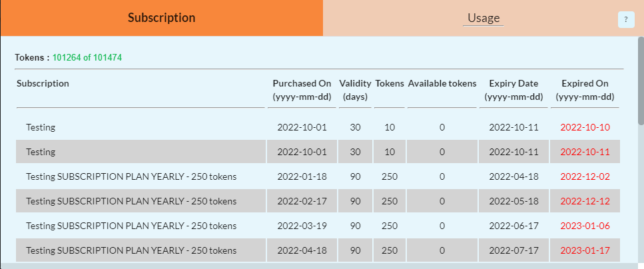Image resolution: width=644 pixels, height=269 pixels.
Task: Click the red expired date 2023-01-17
Action: click(x=585, y=250)
